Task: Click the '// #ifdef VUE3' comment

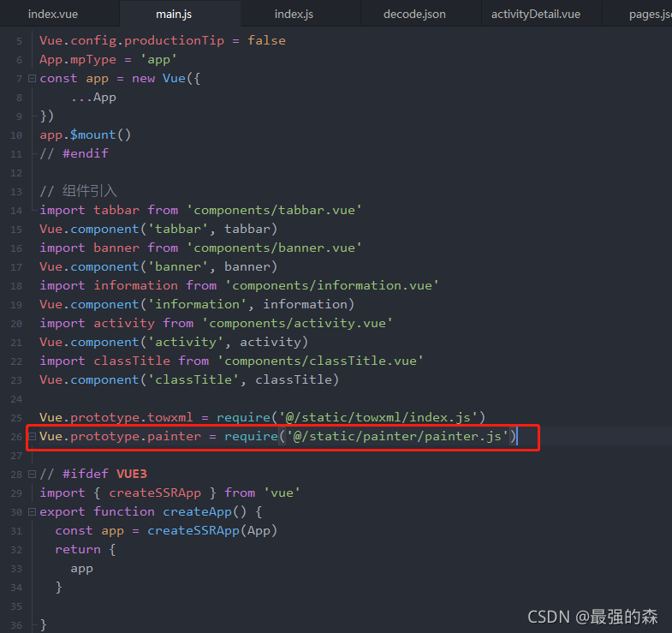Action: (93, 475)
